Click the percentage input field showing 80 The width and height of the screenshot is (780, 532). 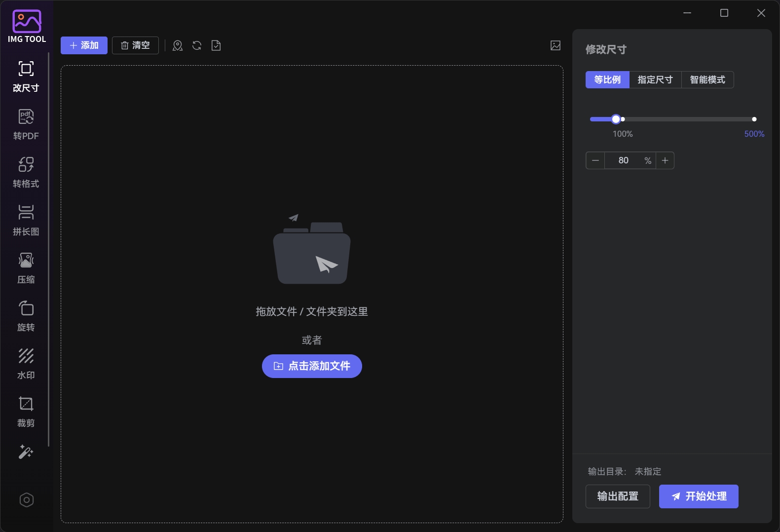click(x=624, y=160)
